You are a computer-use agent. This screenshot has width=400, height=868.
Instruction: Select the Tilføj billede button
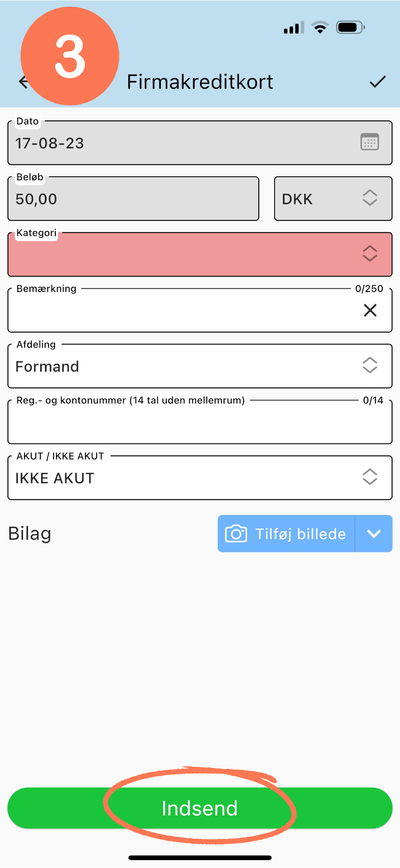(286, 534)
